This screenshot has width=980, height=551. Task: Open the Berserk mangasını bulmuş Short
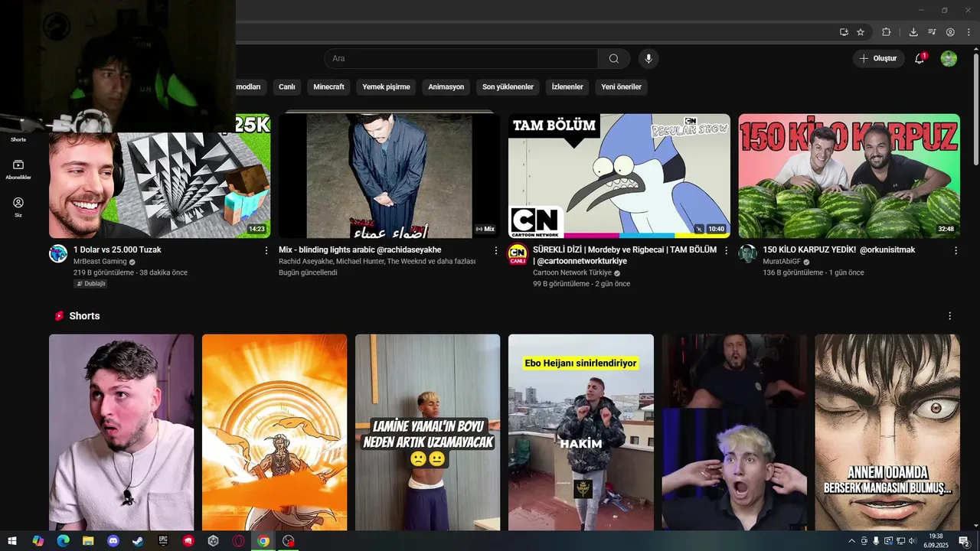[887, 432]
